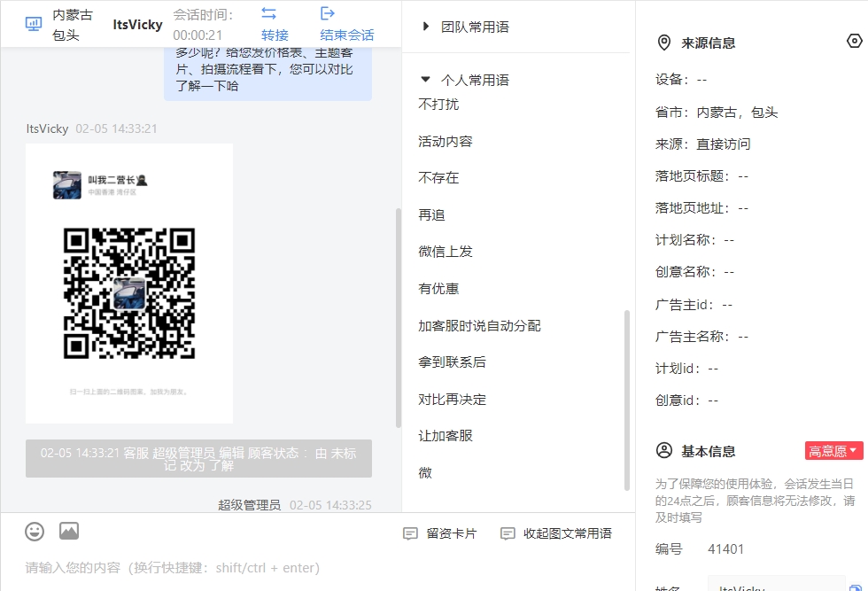Select the 加客服时说自动分配 phrase

tap(479, 326)
